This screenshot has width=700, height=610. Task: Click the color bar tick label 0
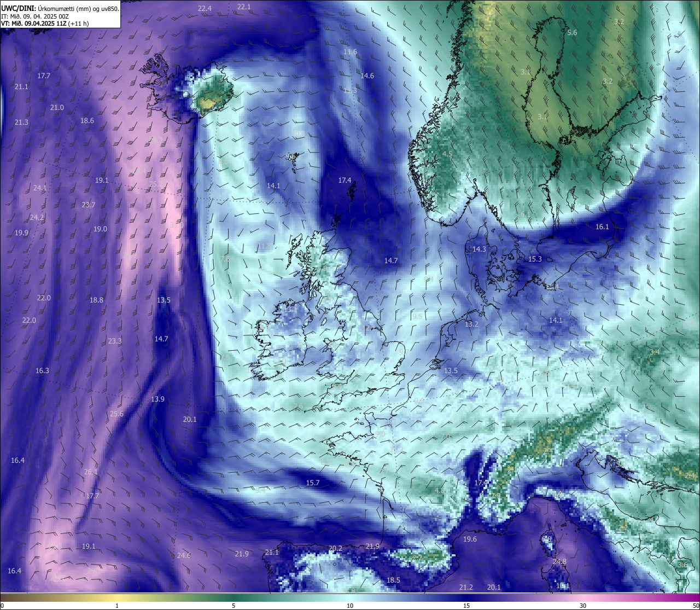coord(2,606)
